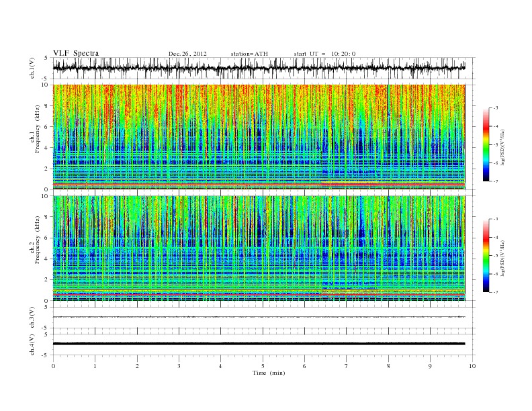The height and width of the screenshot is (411, 532).
Task: Click time axis tick label "1"
Action: [x=95, y=366]
